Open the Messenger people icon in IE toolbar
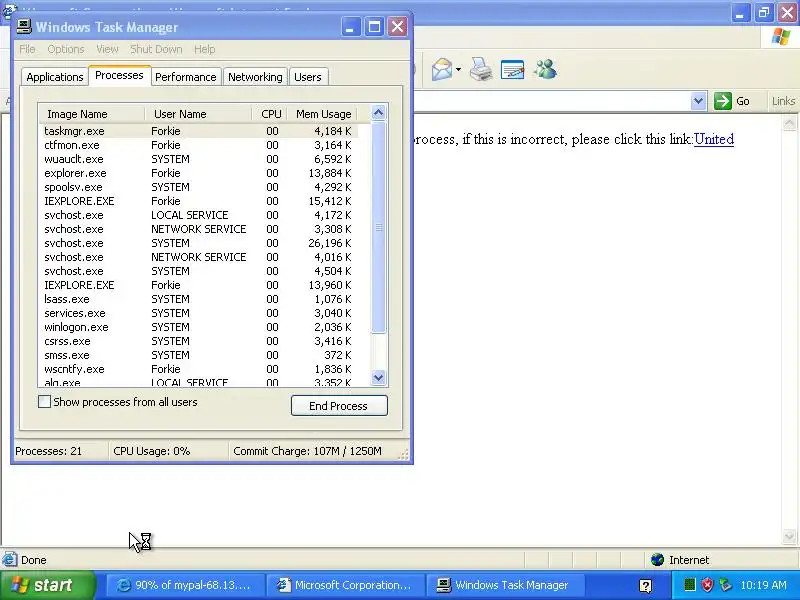The image size is (800, 600). (x=545, y=69)
